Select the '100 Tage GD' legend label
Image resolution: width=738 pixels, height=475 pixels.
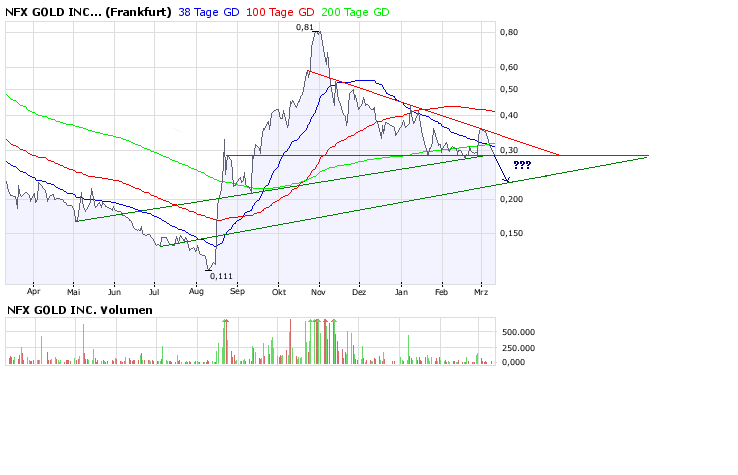pyautogui.click(x=280, y=12)
